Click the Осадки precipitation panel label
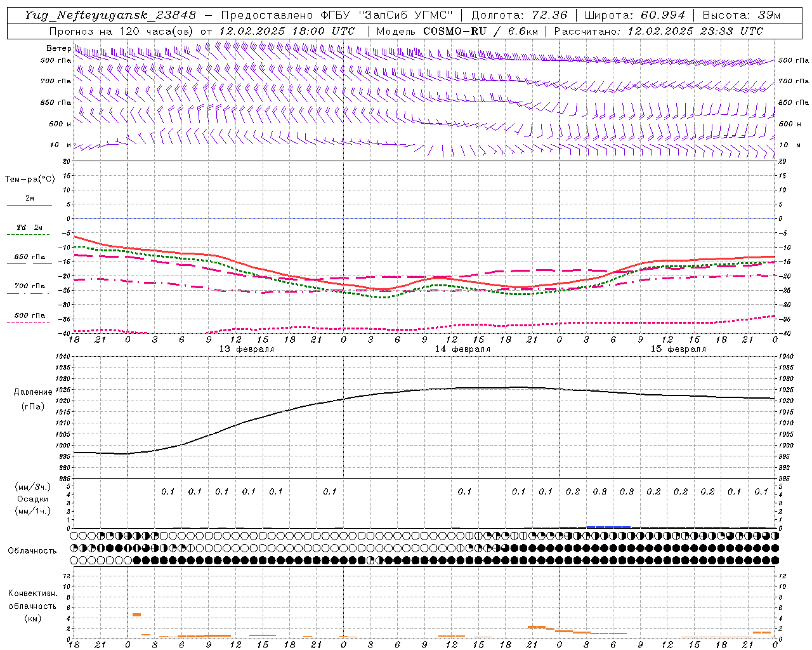Screen dimensions: 812x650 pyautogui.click(x=32, y=499)
